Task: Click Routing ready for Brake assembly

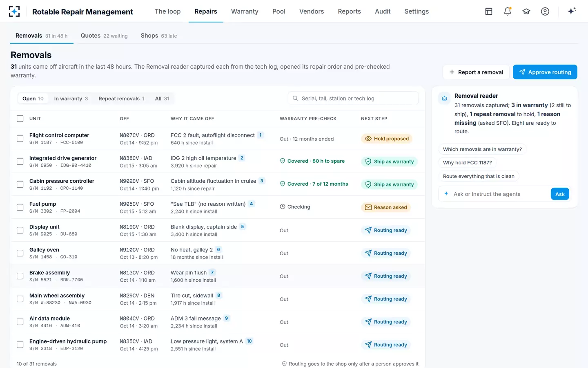Action: (386, 276)
